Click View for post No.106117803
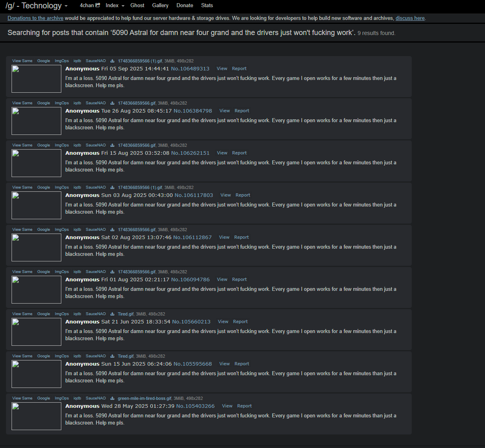Screen dimensions: 485x448 tap(225, 195)
